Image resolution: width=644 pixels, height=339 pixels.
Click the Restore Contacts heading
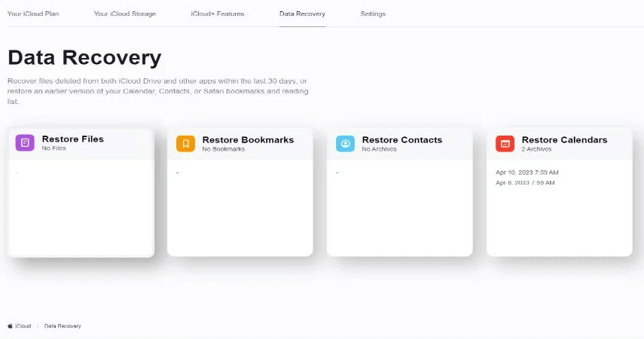[x=402, y=139]
